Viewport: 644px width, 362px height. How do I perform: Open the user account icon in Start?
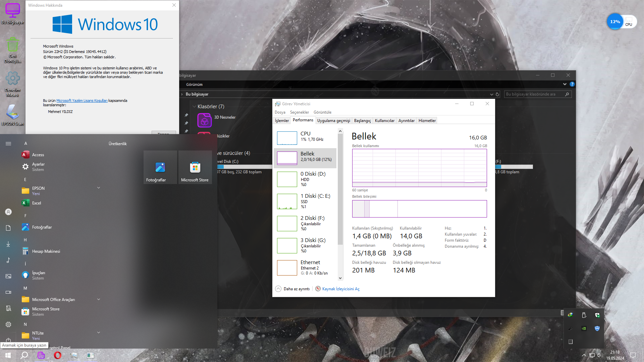[8, 212]
